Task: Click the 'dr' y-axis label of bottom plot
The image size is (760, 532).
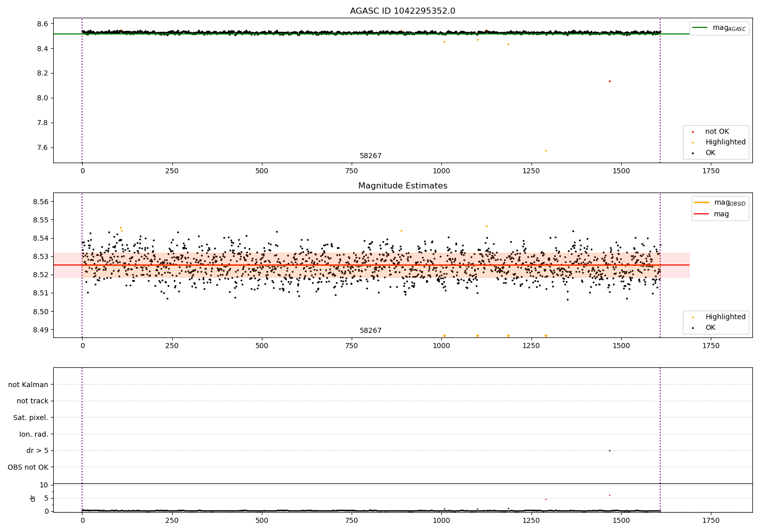Action: coord(33,498)
